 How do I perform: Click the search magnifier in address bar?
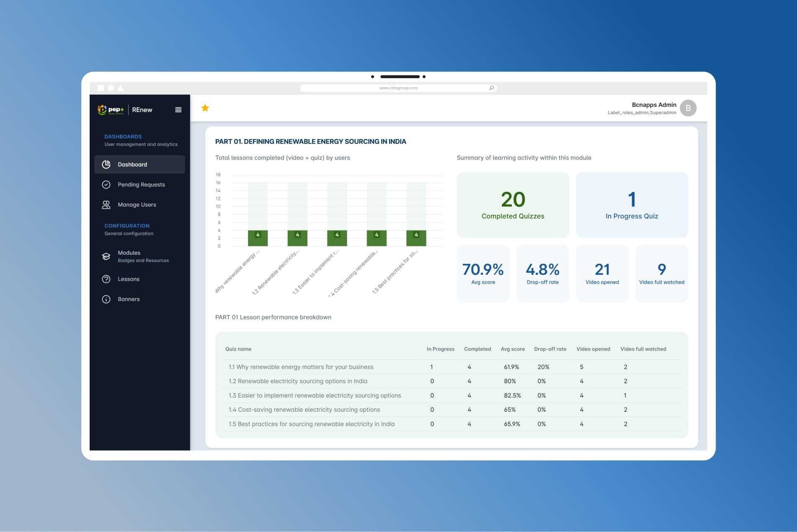coord(491,88)
